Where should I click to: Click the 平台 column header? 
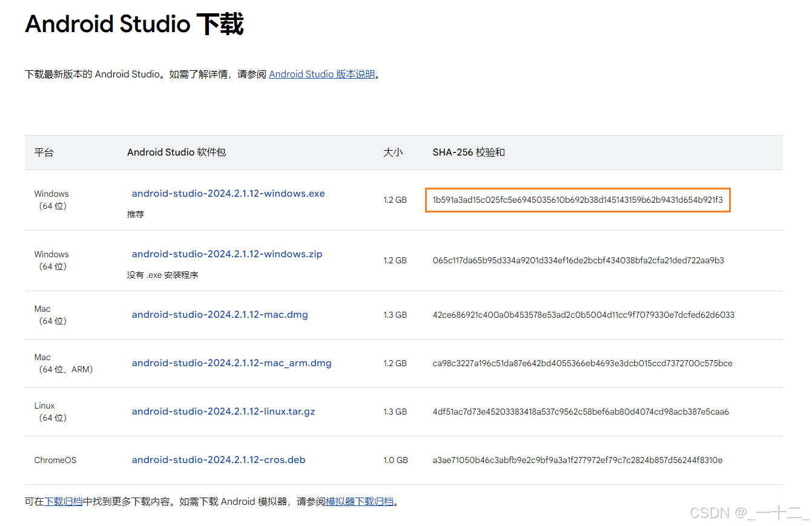click(x=44, y=153)
